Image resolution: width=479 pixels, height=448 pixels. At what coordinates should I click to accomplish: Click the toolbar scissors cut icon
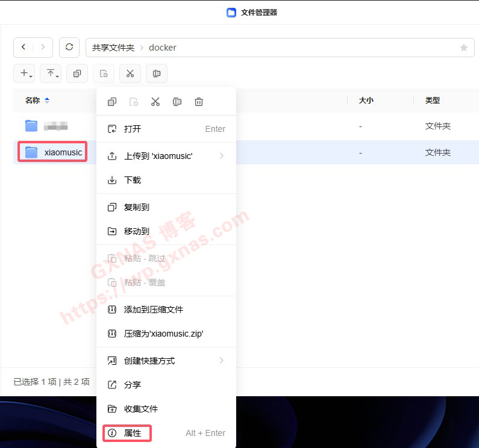pyautogui.click(x=130, y=73)
